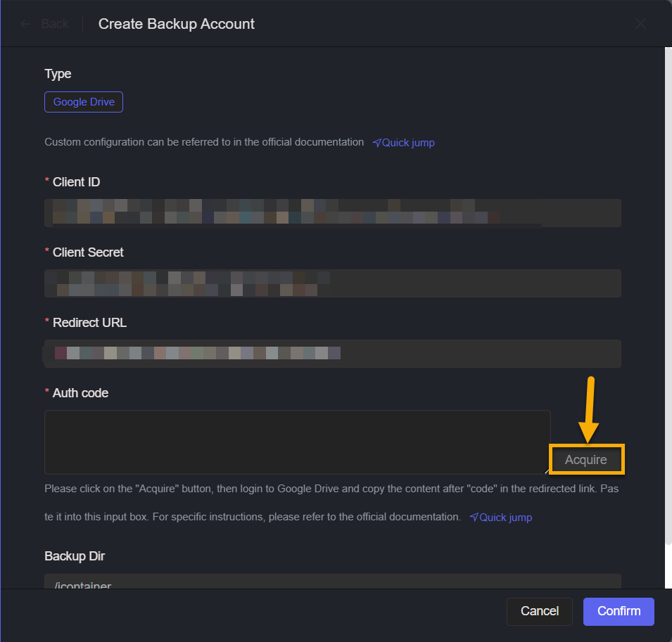672x642 pixels.
Task: Click the Type label
Action: click(58, 74)
